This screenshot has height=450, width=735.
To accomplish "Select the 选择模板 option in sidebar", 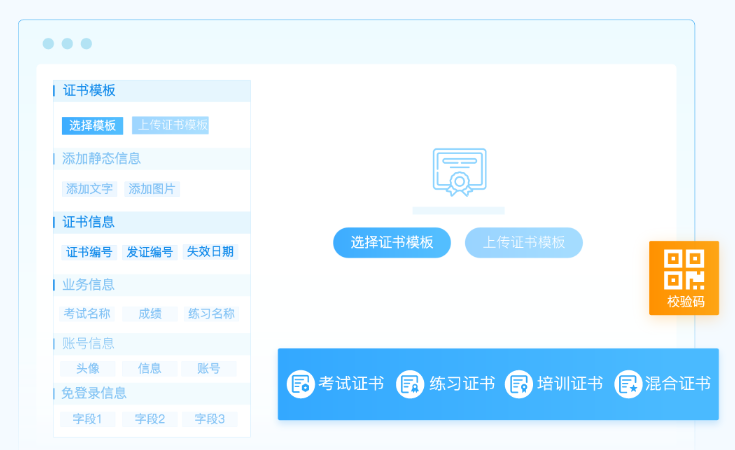I will point(92,126).
